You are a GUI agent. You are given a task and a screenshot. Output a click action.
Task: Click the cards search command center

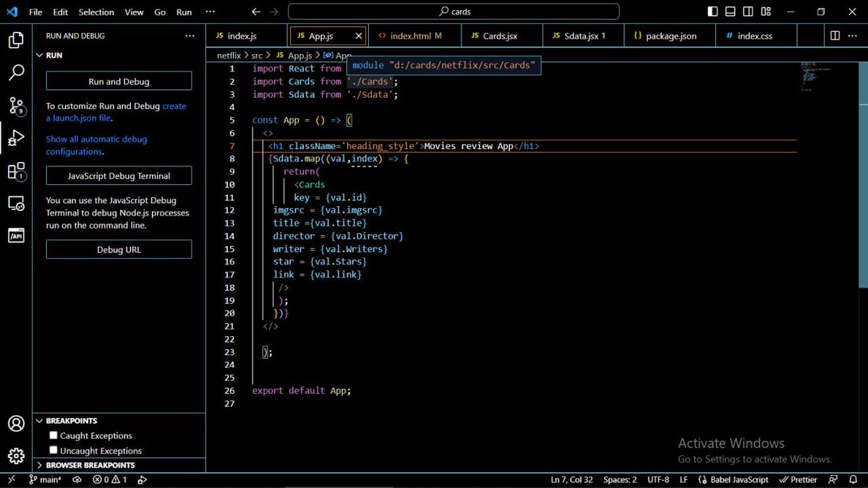tap(454, 12)
